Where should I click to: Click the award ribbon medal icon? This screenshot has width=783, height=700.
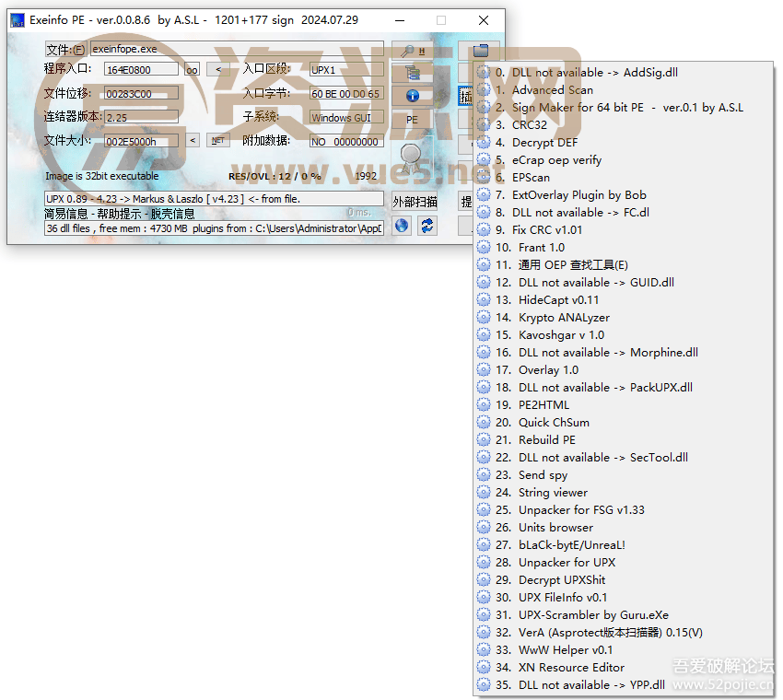411,157
